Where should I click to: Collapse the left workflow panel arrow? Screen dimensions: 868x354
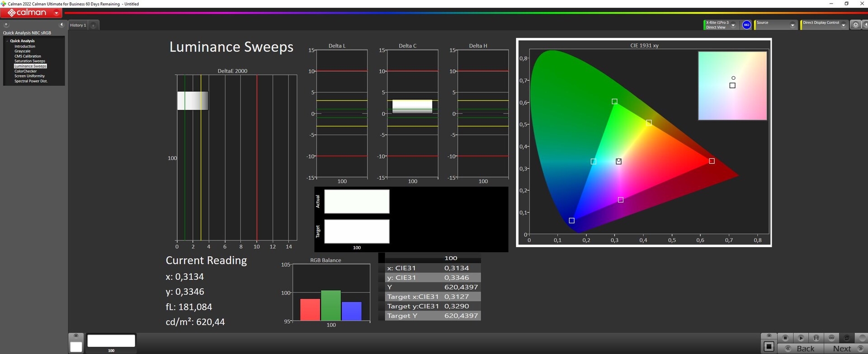point(61,25)
